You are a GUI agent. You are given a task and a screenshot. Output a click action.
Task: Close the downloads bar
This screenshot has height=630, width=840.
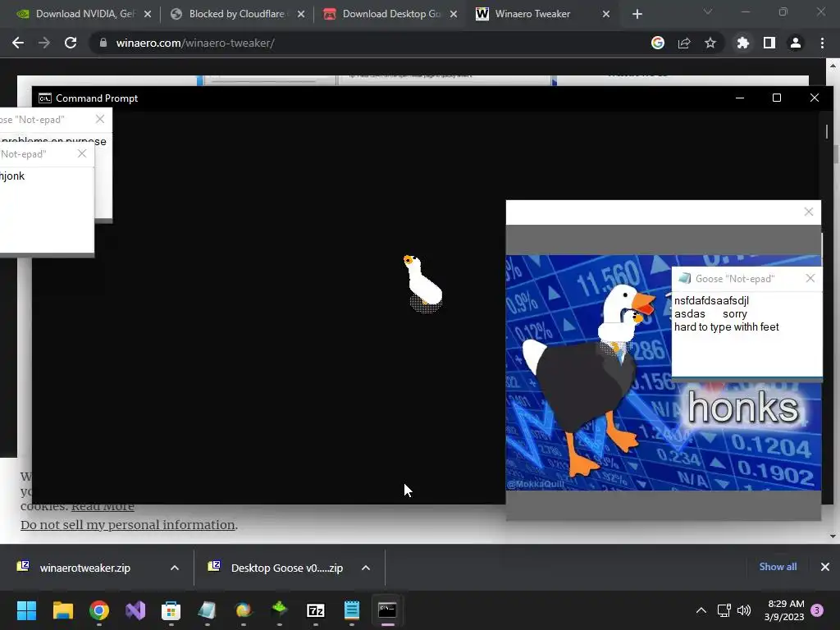click(825, 567)
